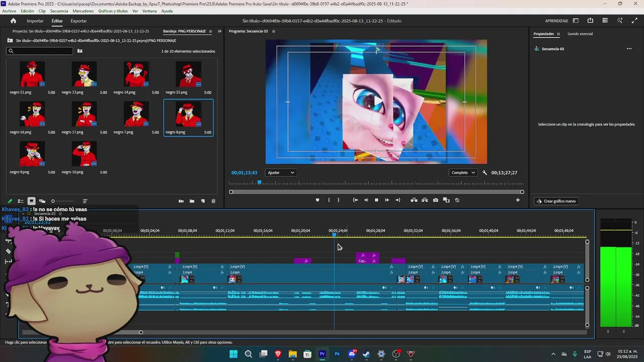The image size is (644, 362).
Task: Go to In point in the Program monitor
Action: click(355, 200)
